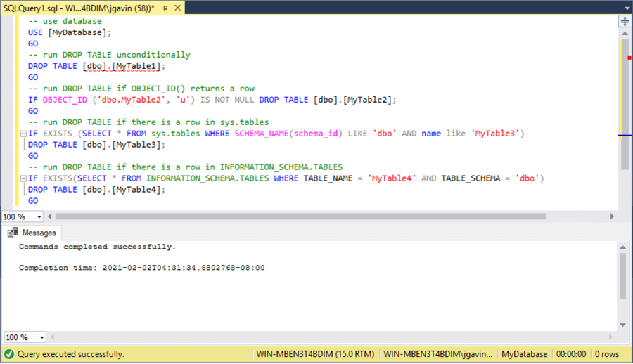This screenshot has height=364, width=633.
Task: Close the SQLQuery1.sql tab
Action: 178,8
